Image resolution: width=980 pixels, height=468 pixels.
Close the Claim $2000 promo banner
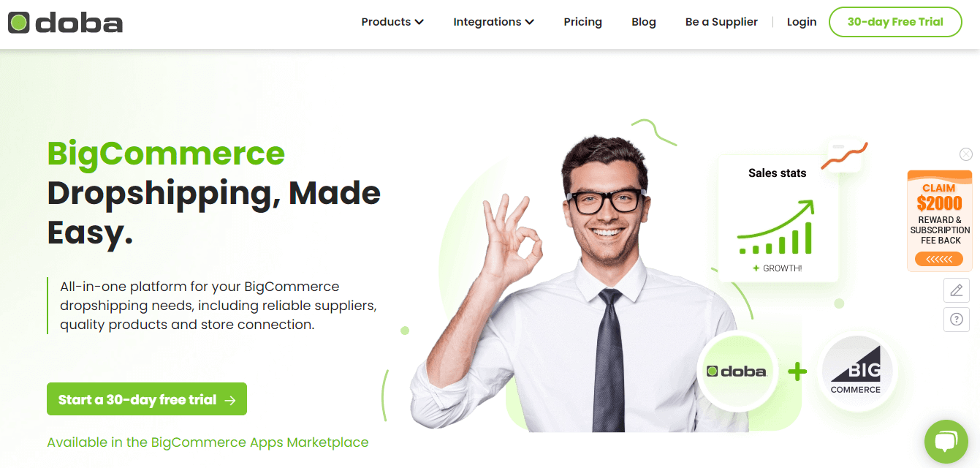[966, 154]
